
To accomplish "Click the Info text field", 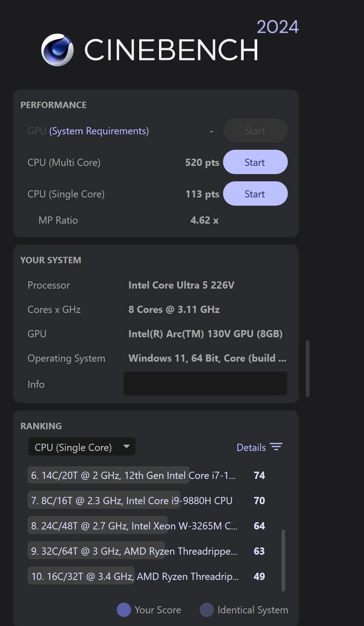I will pyautogui.click(x=205, y=384).
